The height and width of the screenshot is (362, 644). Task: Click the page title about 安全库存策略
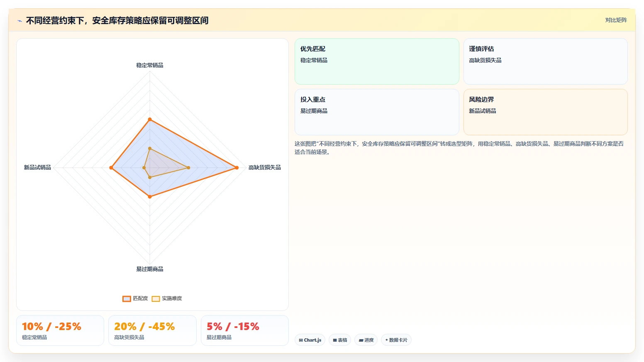click(x=117, y=20)
